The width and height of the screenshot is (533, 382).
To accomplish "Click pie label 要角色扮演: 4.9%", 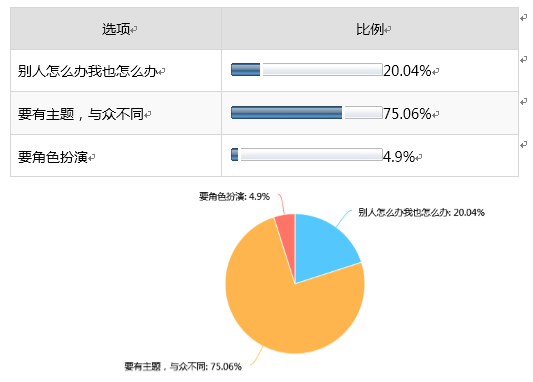I will (234, 196).
